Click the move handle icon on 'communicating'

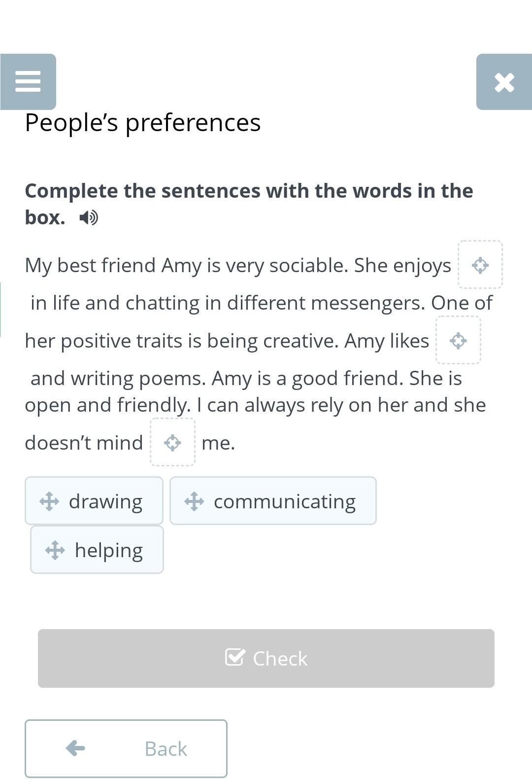(x=194, y=501)
